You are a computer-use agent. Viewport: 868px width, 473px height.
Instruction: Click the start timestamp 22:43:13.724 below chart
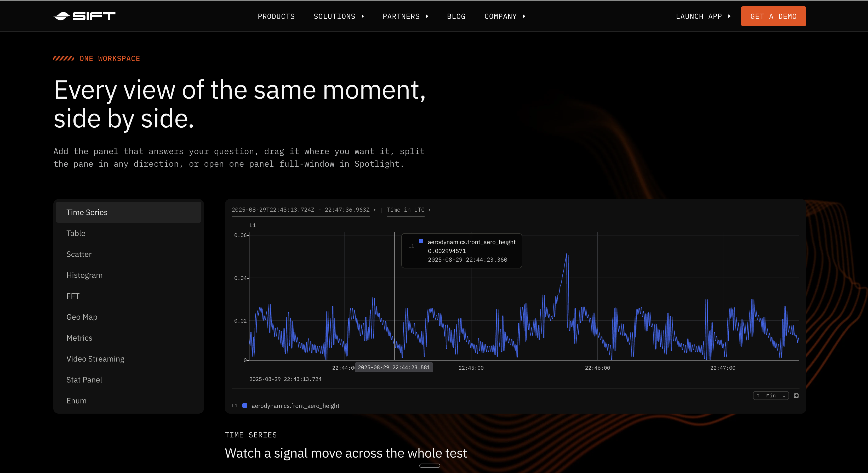pos(285,379)
